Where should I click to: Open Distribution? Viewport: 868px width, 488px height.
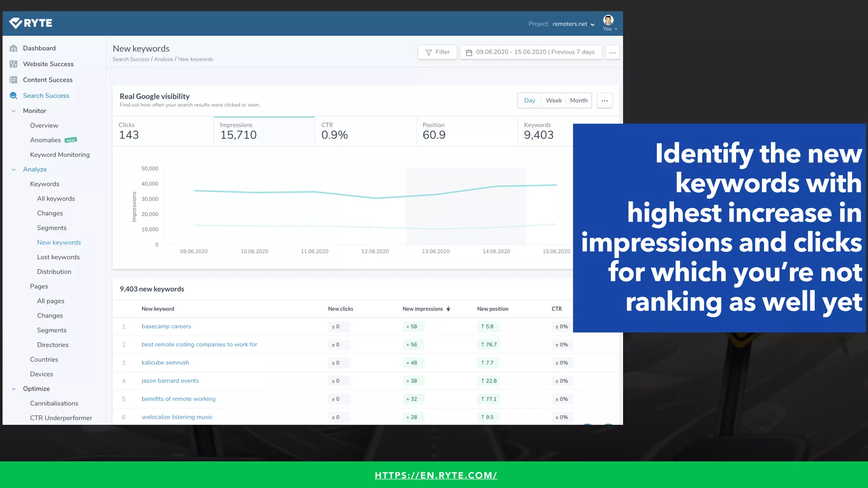pos(54,272)
